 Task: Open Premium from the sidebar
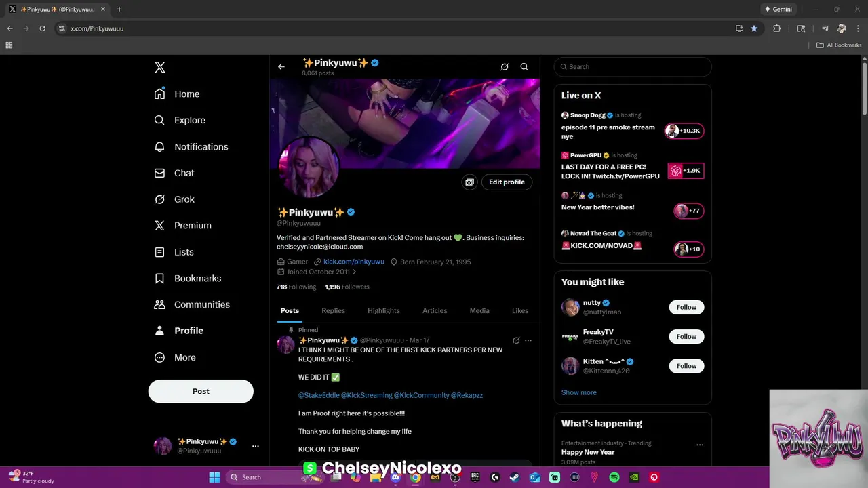point(183,226)
